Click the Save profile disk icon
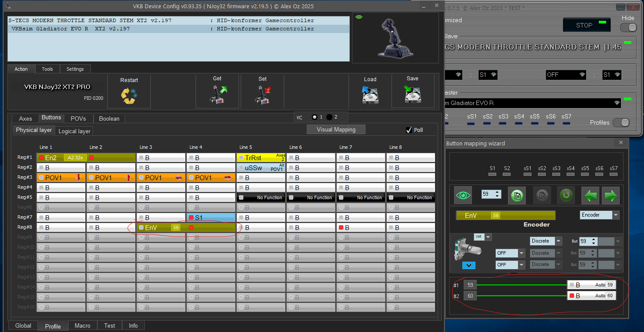The width and height of the screenshot is (644, 332). [412, 94]
